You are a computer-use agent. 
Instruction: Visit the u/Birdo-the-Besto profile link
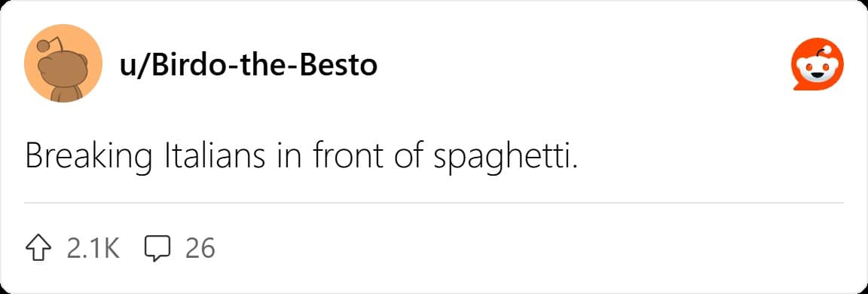point(249,66)
